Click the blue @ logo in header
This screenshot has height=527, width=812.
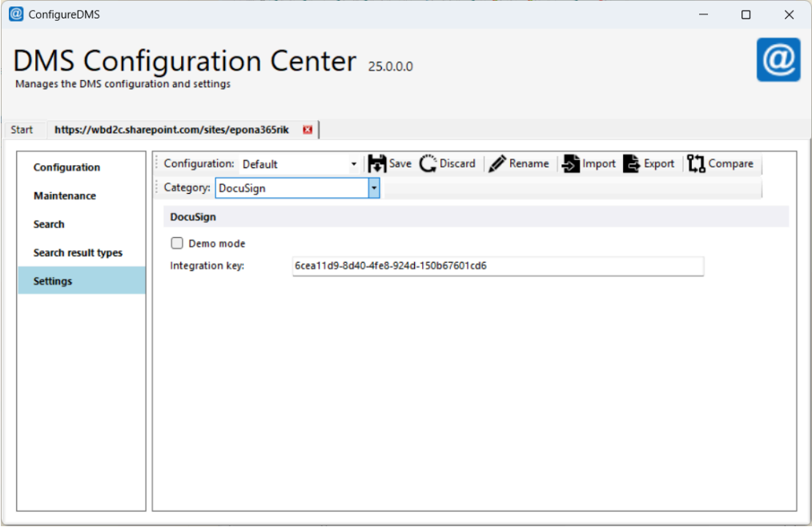778,59
